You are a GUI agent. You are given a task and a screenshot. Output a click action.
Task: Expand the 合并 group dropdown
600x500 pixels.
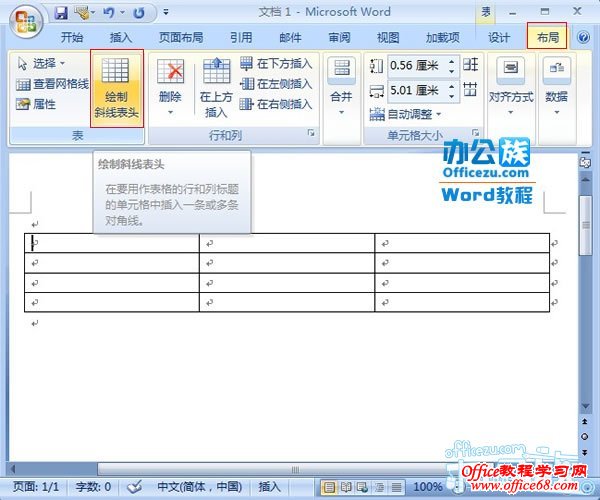tap(341, 87)
